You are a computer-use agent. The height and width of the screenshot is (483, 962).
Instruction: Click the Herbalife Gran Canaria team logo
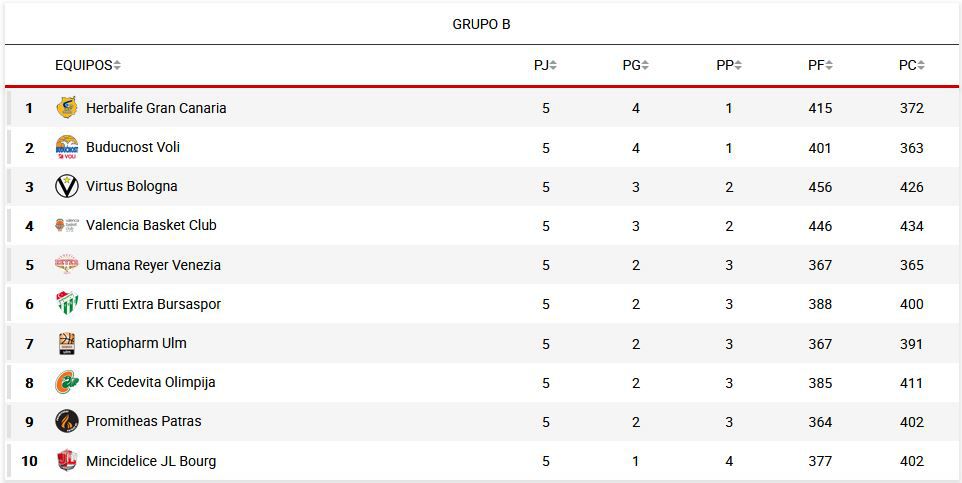point(67,107)
